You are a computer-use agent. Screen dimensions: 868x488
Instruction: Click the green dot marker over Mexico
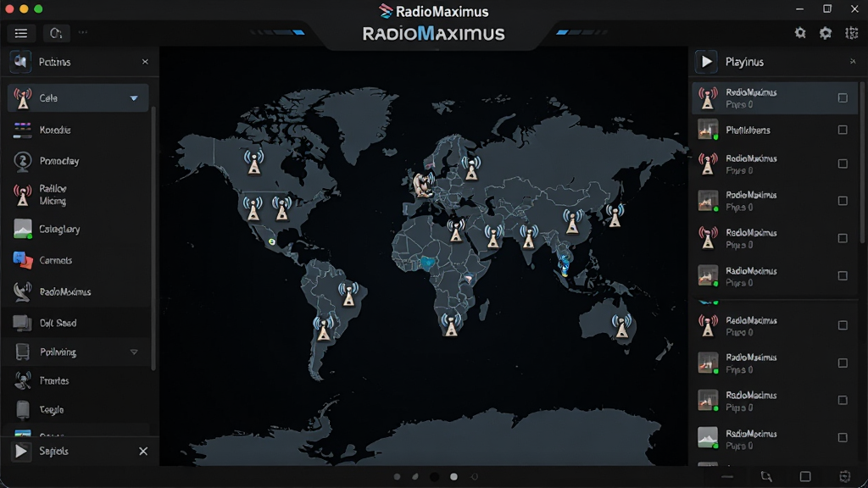(x=272, y=241)
